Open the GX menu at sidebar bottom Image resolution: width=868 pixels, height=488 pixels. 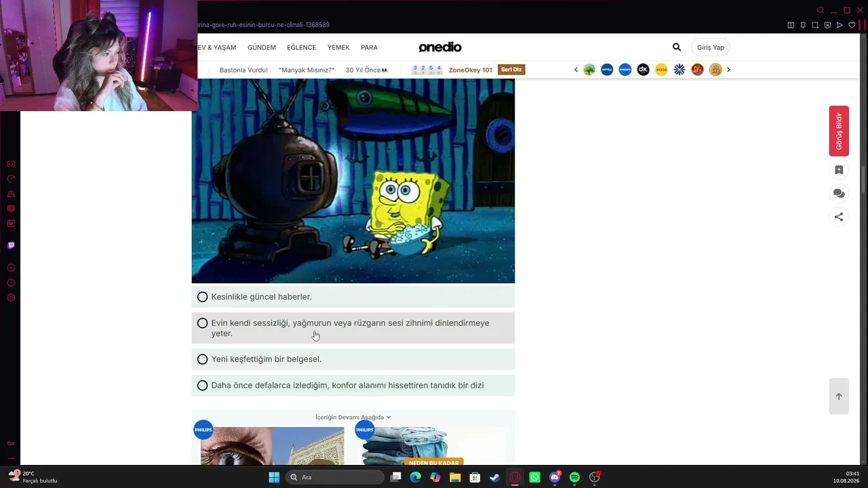click(11, 443)
